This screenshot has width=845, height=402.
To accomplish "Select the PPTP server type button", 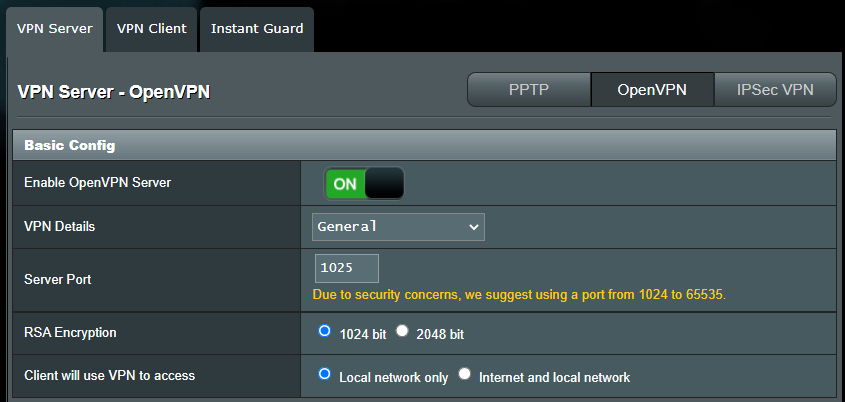I will point(529,89).
